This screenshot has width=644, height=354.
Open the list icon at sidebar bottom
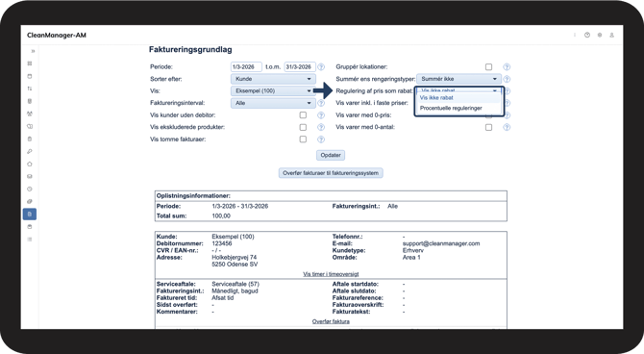(x=30, y=240)
